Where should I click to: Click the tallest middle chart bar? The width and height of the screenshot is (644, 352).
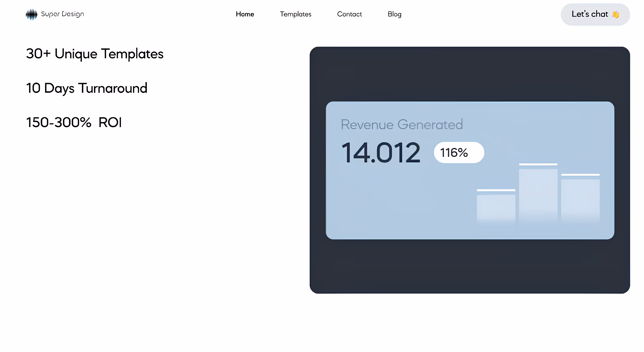point(538,194)
